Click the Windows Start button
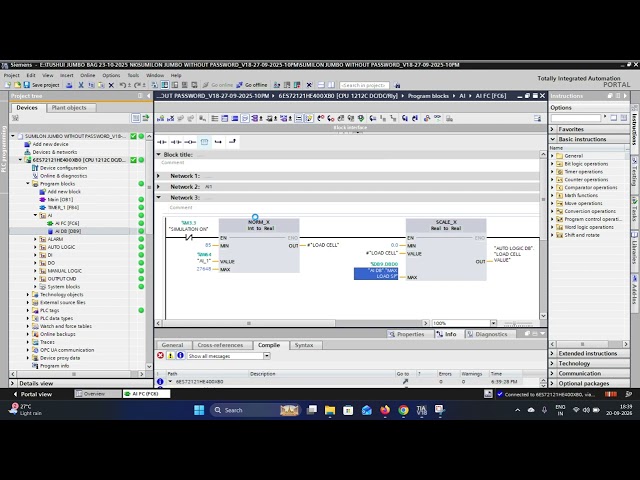Image resolution: width=640 pixels, height=480 pixels. click(199, 410)
